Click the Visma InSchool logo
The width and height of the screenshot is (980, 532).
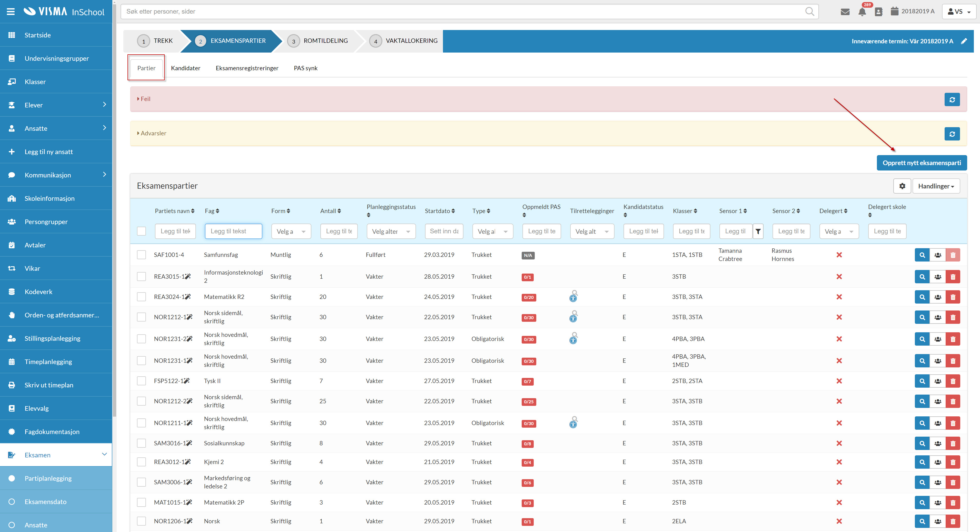coord(64,12)
